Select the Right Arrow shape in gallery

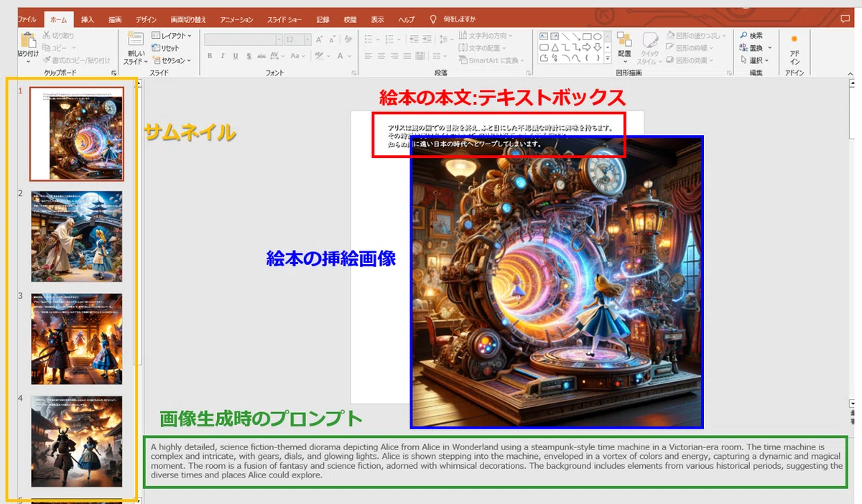(x=587, y=47)
